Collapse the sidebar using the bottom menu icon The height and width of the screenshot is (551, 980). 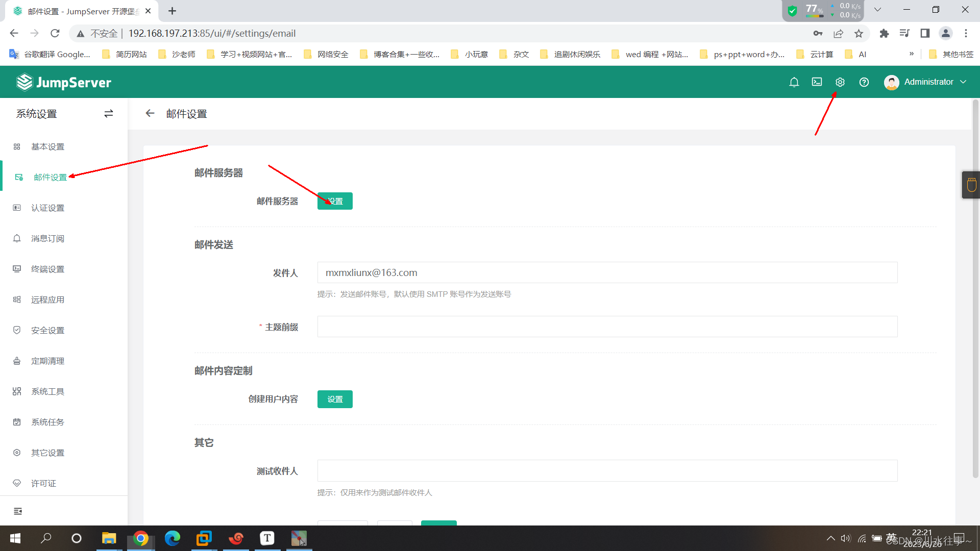(18, 511)
